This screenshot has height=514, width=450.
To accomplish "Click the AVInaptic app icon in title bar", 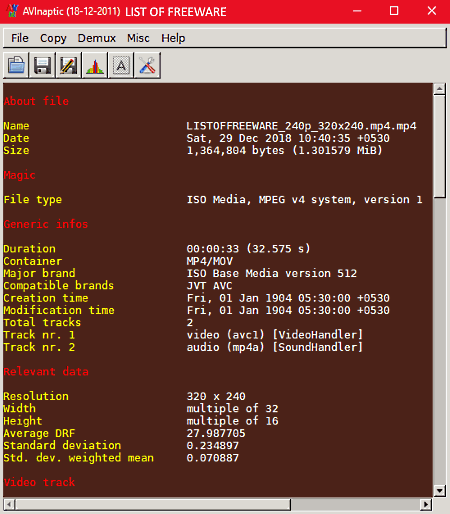I will [x=12, y=11].
